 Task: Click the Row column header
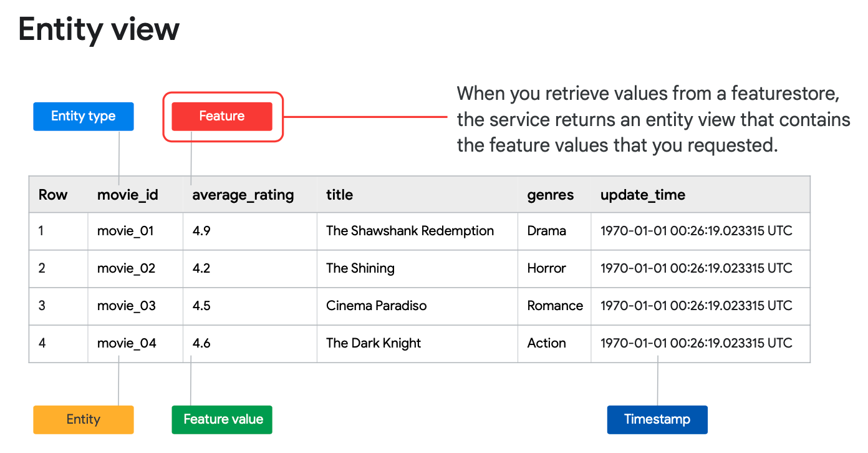[53, 195]
